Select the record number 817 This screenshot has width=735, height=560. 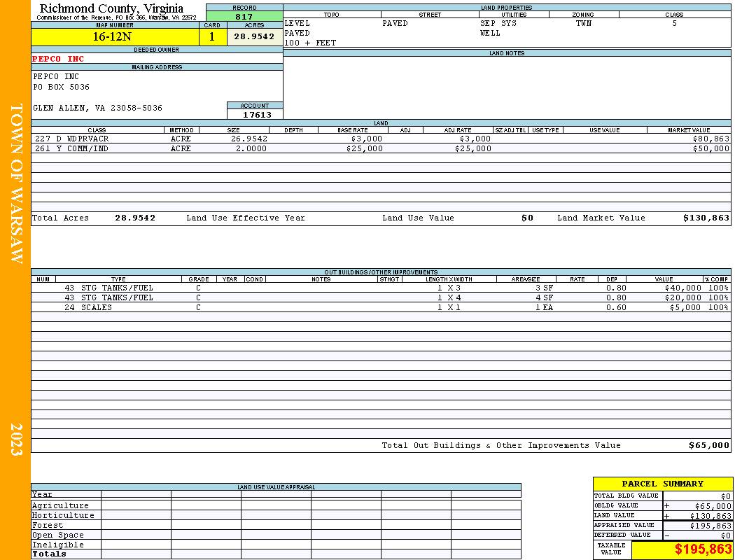[x=244, y=16]
